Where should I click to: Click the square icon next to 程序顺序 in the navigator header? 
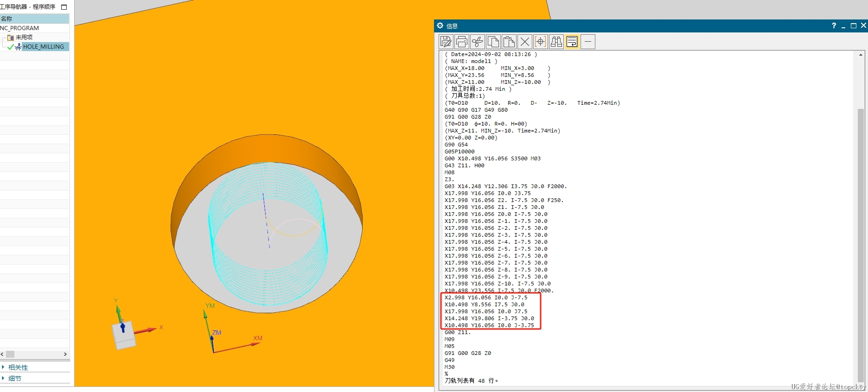[64, 7]
